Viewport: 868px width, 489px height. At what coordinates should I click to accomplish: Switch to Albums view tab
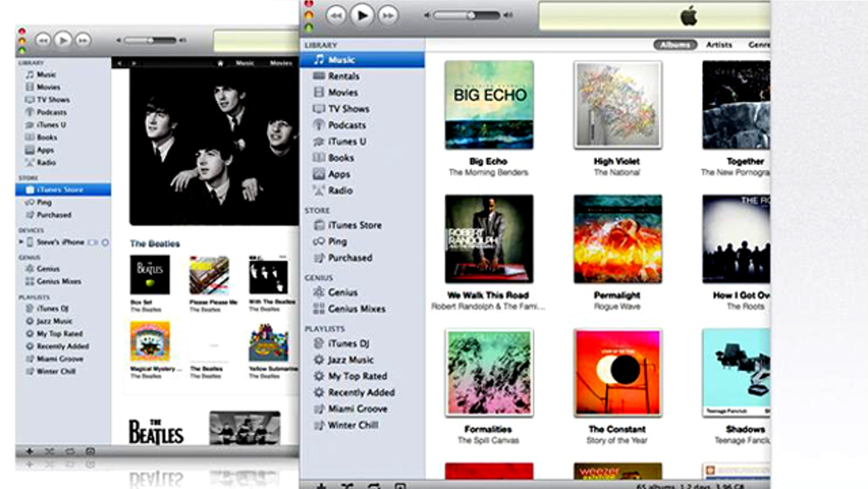(675, 45)
